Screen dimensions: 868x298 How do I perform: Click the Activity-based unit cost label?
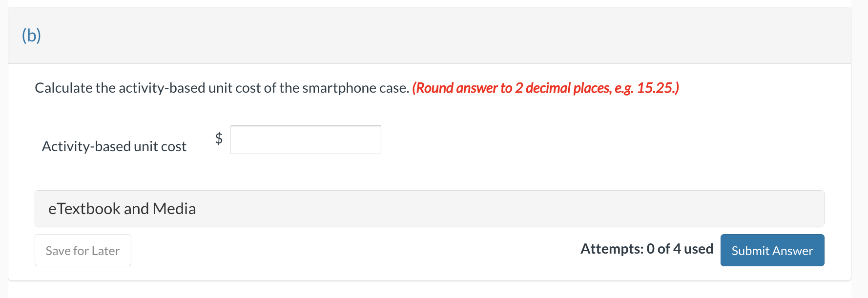tap(114, 146)
